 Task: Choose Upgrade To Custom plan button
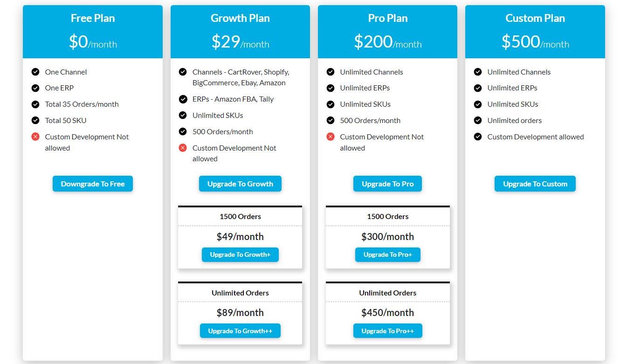click(x=535, y=184)
